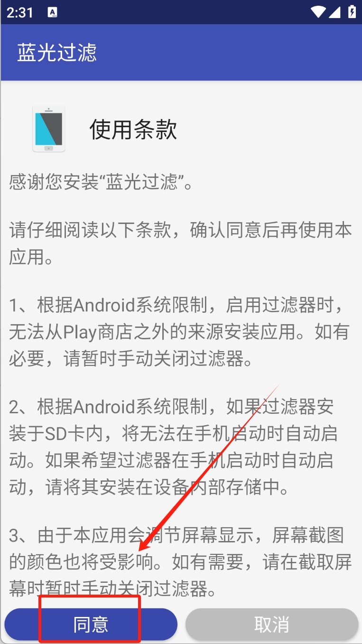Tap the Wi-Fi status icon
Viewport: 362px width, 644px height.
pos(317,12)
